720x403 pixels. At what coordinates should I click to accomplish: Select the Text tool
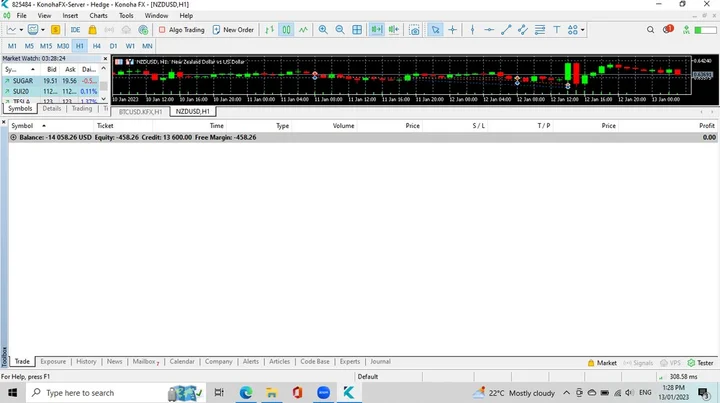coord(557,30)
